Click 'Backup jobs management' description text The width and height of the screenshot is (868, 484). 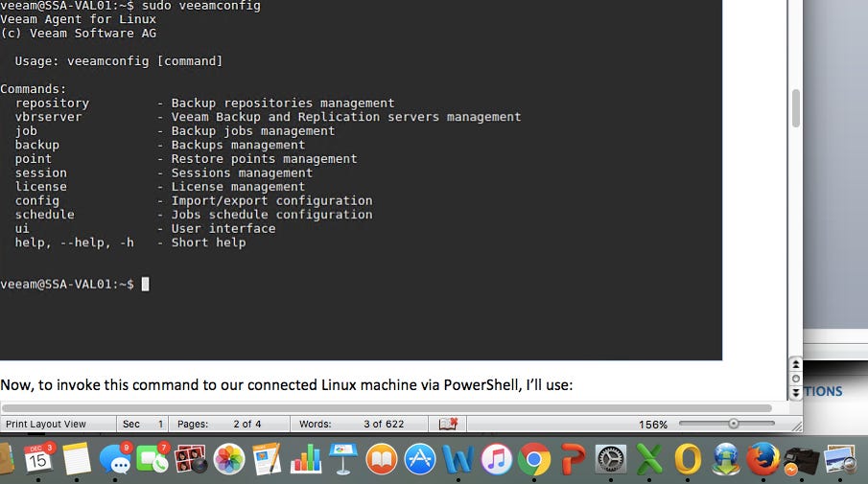coord(253,131)
